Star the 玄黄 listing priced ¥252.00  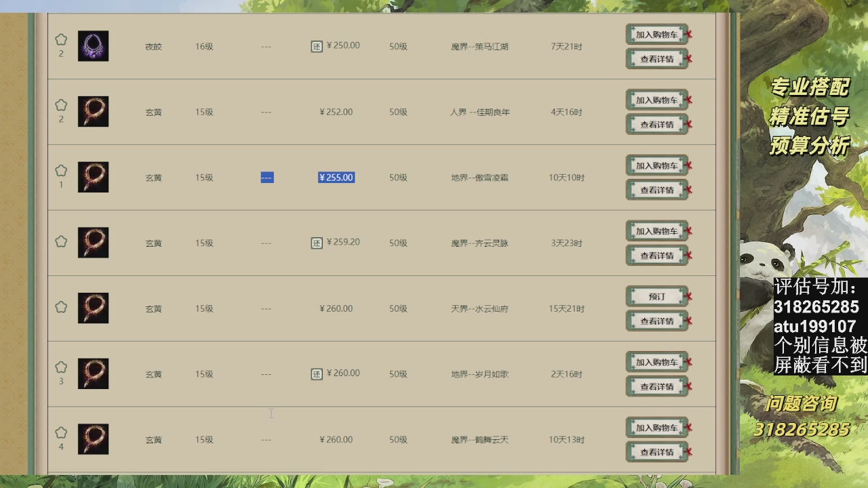(61, 105)
